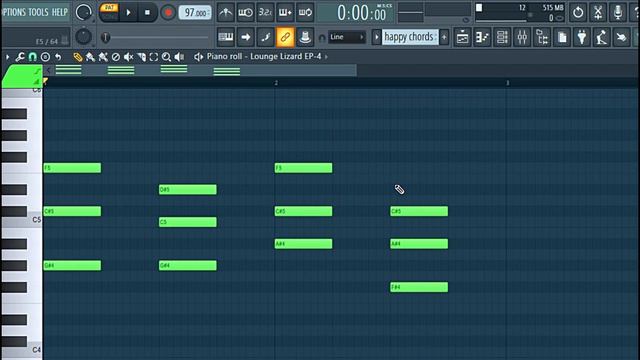Click the one-click audio recording microphone icon
Screen dimensions: 640x360
tap(618, 13)
